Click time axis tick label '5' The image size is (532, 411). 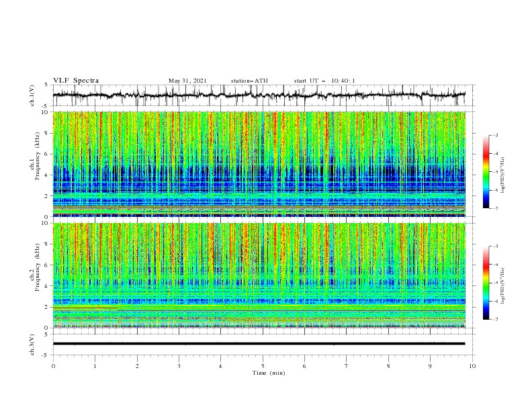[263, 366]
